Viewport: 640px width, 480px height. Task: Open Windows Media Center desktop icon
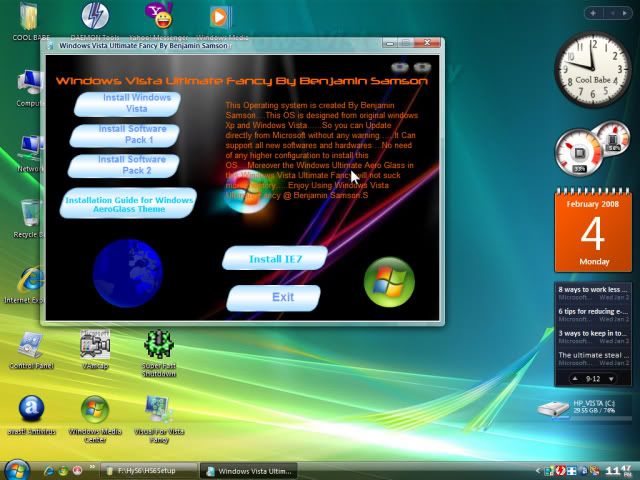(x=95, y=419)
